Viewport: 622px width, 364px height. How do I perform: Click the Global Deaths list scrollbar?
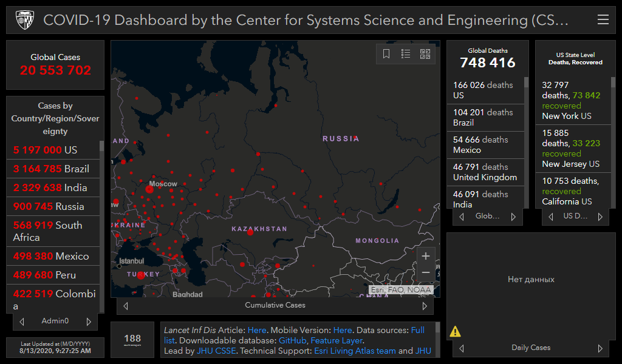[526, 121]
